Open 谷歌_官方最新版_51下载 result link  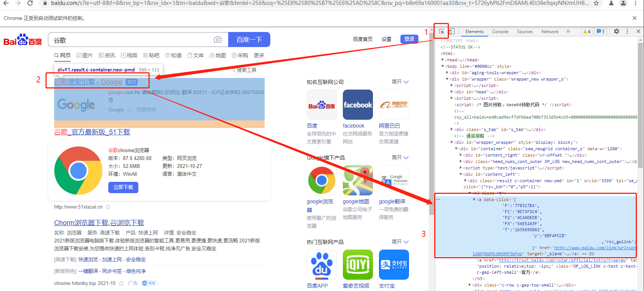point(92,132)
